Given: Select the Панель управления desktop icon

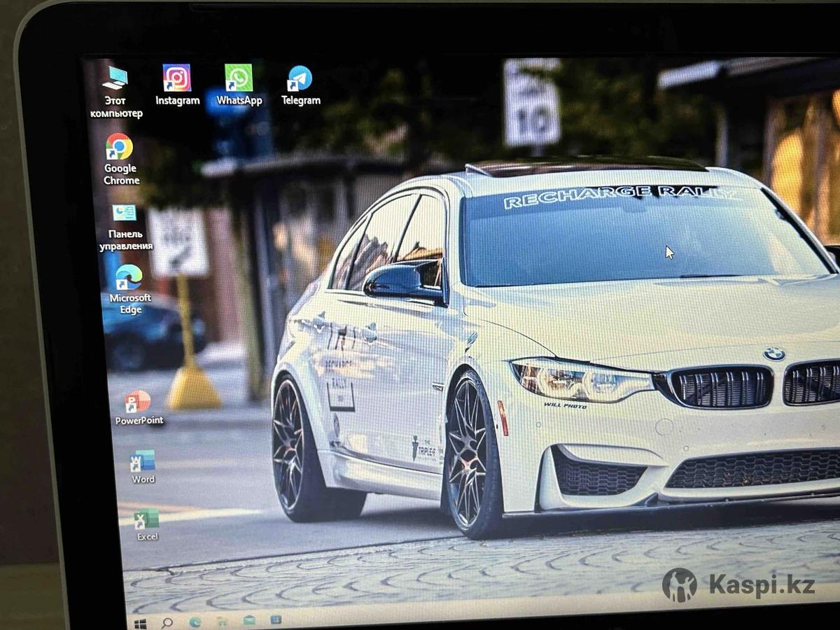Looking at the screenshot, I should [125, 213].
